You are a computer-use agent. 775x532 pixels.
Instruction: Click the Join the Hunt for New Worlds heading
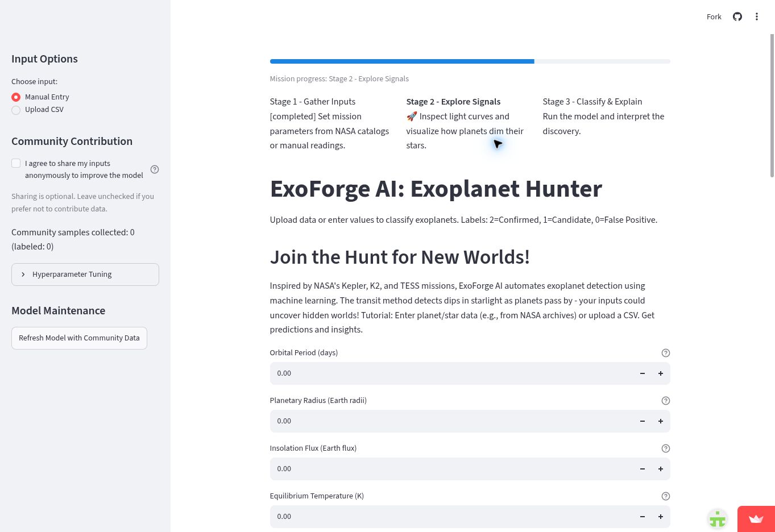(x=400, y=257)
